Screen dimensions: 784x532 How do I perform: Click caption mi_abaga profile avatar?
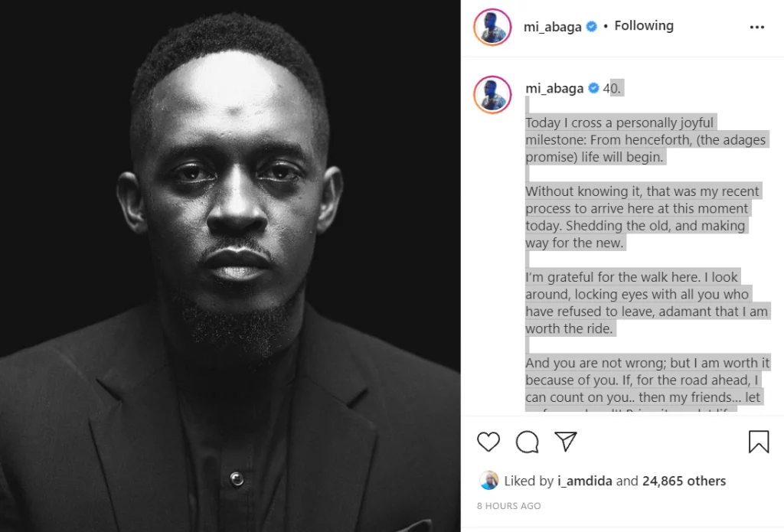click(492, 94)
